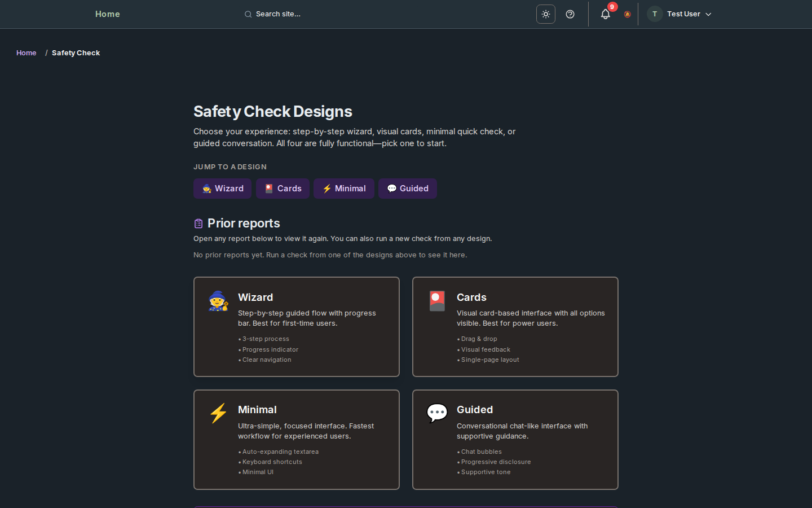Open the Guided jump button

[407, 189]
